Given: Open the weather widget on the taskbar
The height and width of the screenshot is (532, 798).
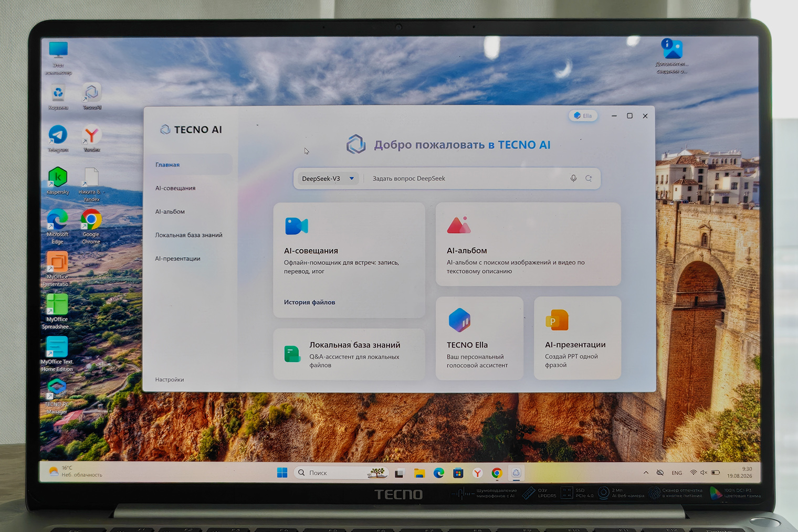Looking at the screenshot, I should (x=76, y=471).
